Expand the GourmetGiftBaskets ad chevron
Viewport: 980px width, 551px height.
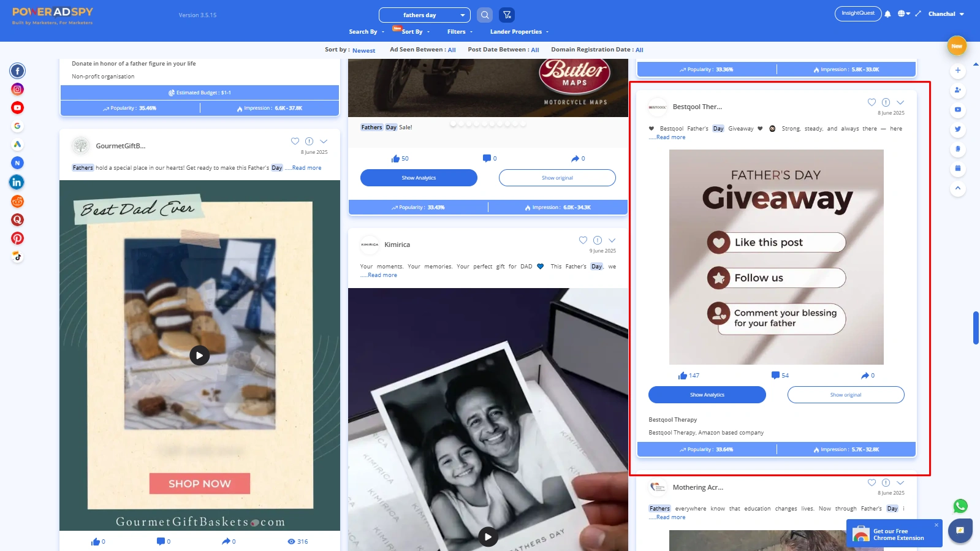(324, 141)
